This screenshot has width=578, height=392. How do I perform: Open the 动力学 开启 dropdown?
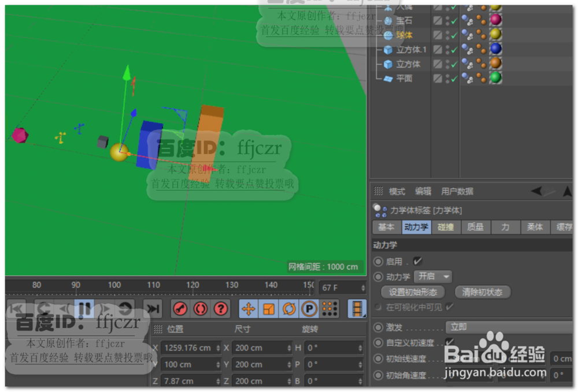point(433,276)
